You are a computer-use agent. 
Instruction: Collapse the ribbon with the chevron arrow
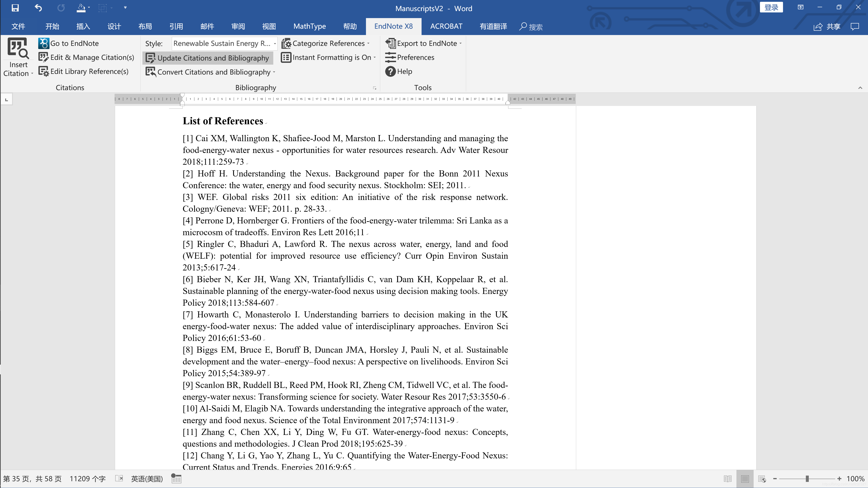tap(860, 88)
